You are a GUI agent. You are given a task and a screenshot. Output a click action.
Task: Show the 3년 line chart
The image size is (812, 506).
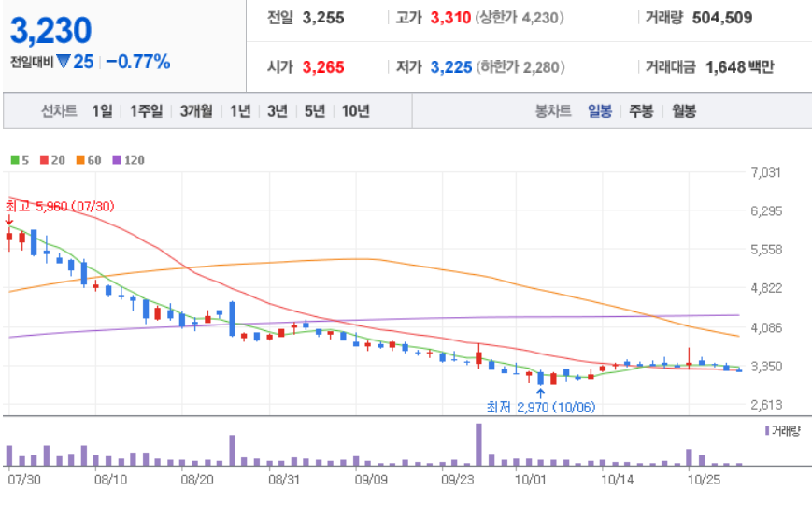point(278,111)
